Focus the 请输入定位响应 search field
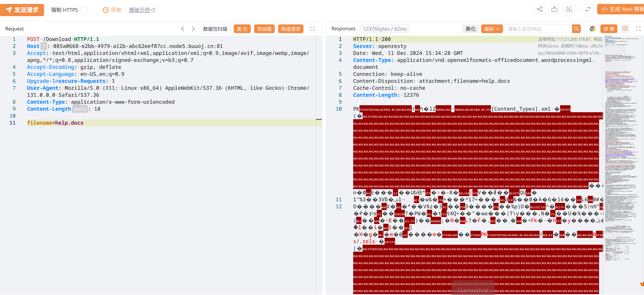Screen dimensions: 644x295 [x=538, y=29]
